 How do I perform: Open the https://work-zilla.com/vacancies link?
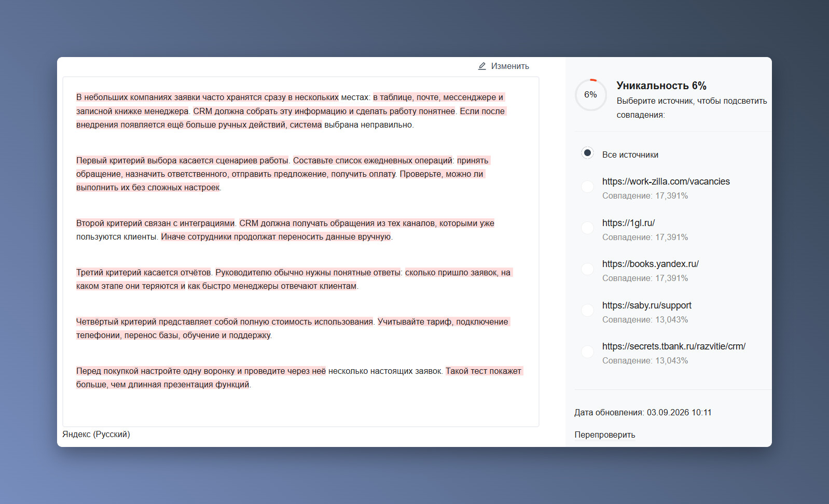pyautogui.click(x=666, y=181)
